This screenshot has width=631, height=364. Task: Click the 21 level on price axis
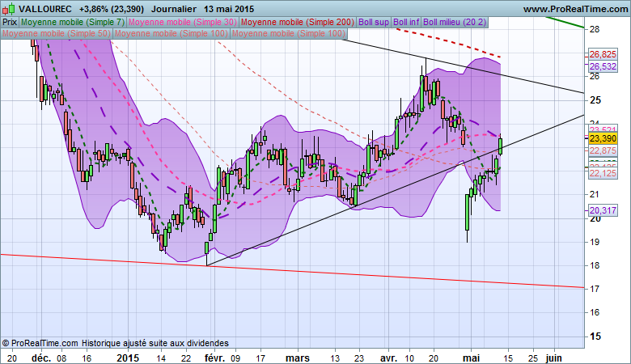(595, 195)
